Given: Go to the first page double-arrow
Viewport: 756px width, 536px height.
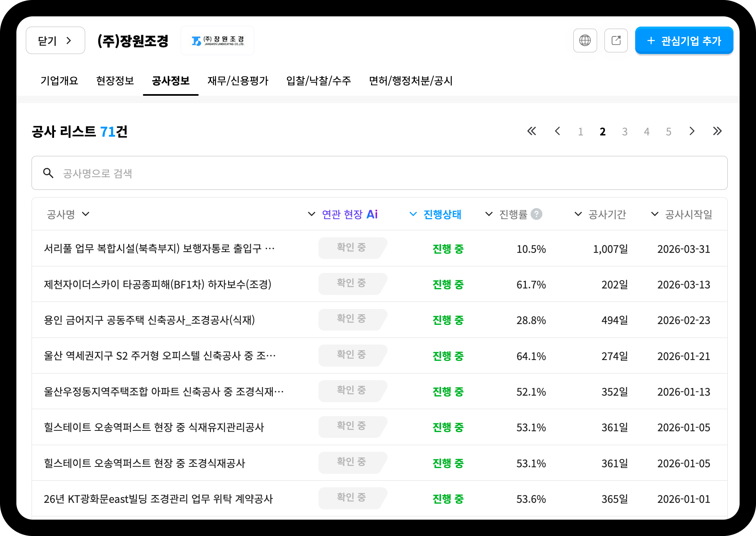Looking at the screenshot, I should tap(532, 131).
